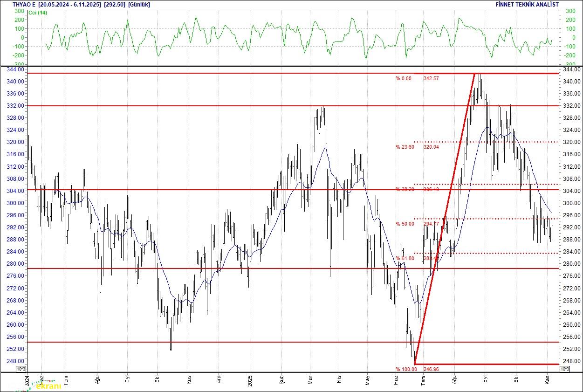Select the % 0.00 Fibonacci label 342.57
The height and width of the screenshot is (392, 583).
417,78
